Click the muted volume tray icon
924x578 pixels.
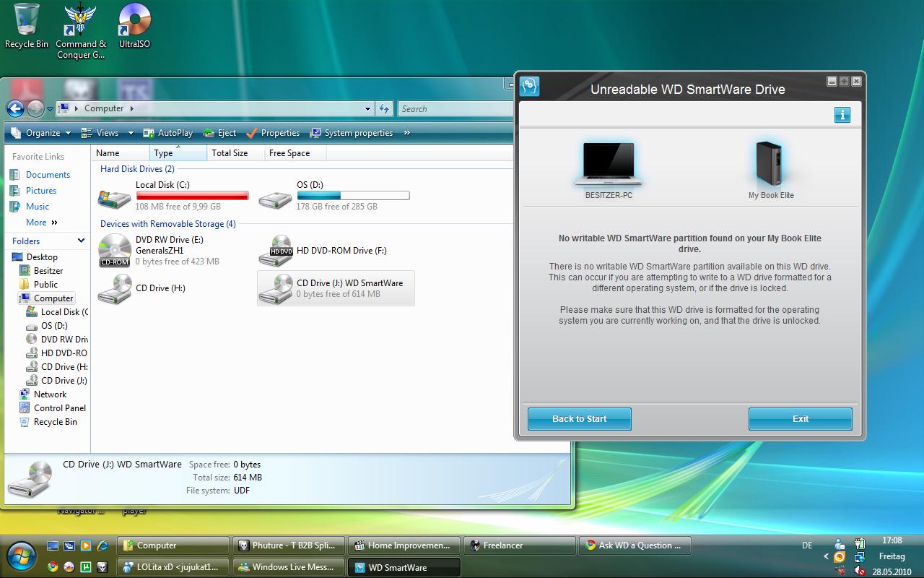coord(859,571)
